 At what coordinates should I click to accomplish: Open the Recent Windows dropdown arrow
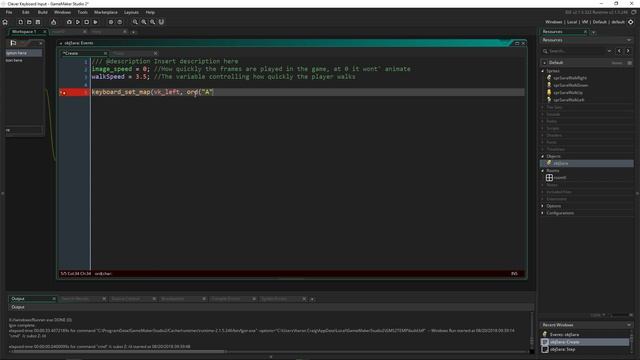point(629,325)
